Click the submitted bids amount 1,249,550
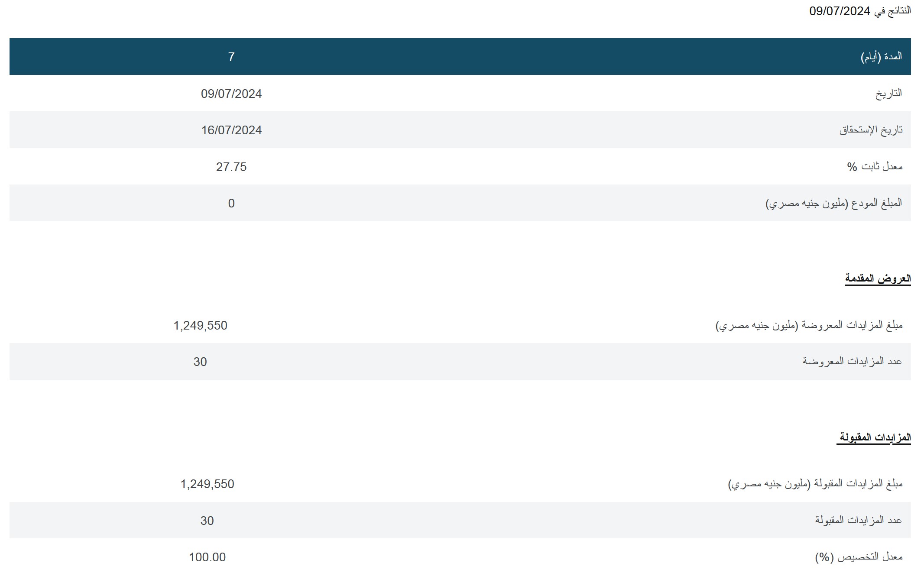924x576 pixels. [x=200, y=326]
